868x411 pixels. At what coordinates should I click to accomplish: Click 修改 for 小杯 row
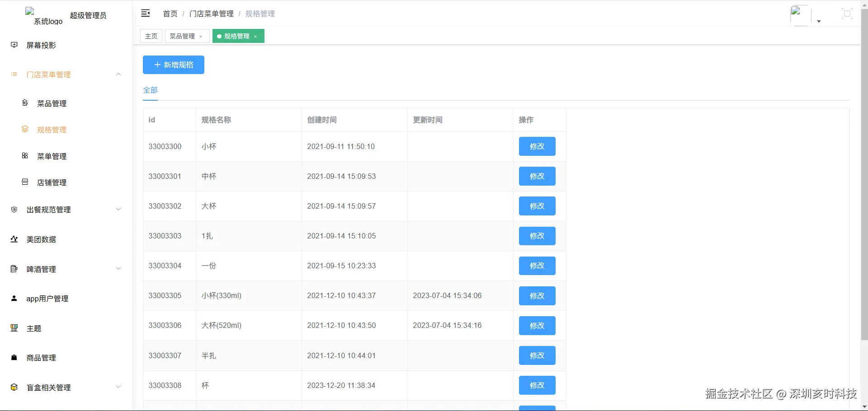(x=537, y=146)
